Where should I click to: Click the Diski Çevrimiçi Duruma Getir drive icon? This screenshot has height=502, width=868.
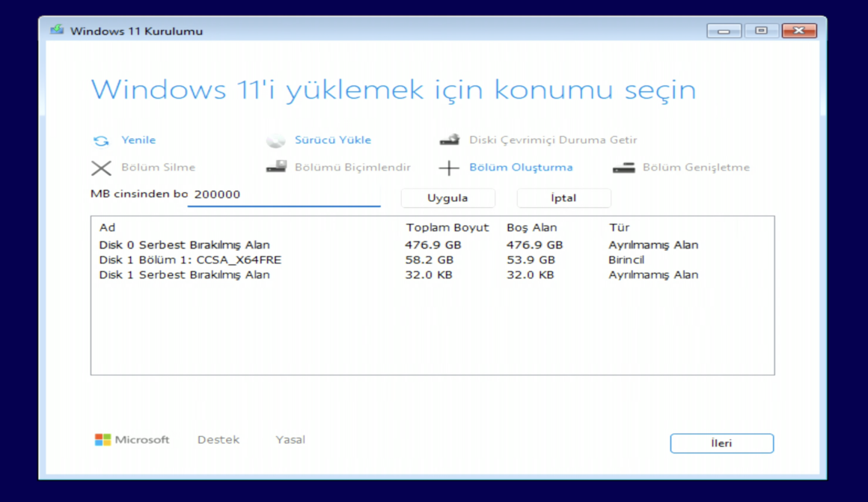pyautogui.click(x=450, y=139)
